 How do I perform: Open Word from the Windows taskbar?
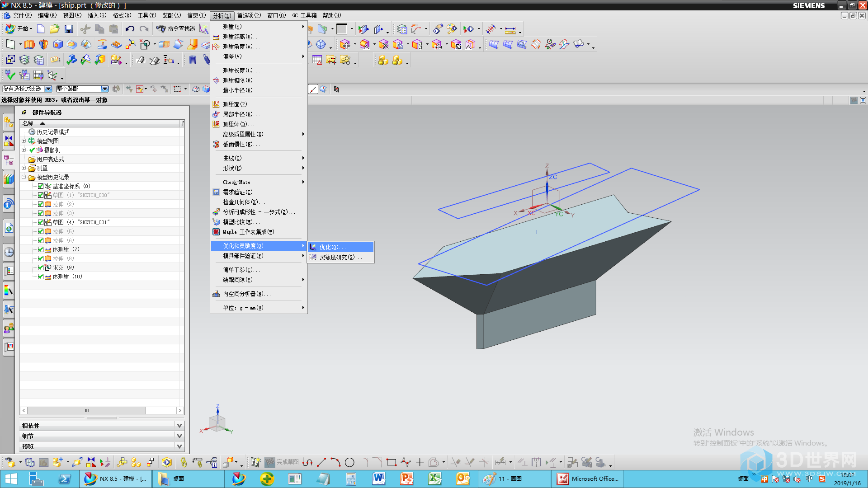click(379, 479)
